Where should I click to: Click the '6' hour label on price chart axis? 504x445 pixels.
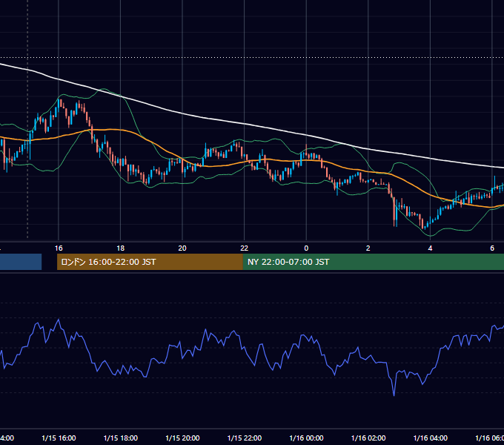tap(492, 248)
